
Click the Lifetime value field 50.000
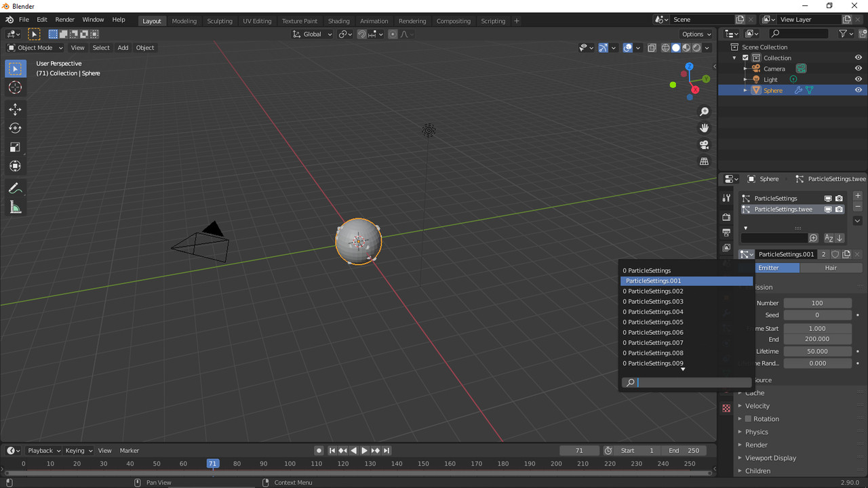[x=817, y=351]
